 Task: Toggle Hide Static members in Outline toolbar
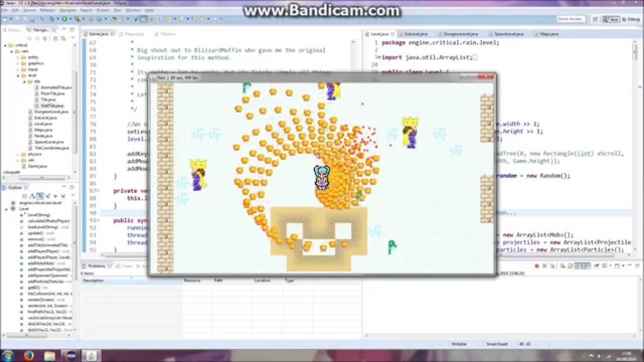pos(47,196)
